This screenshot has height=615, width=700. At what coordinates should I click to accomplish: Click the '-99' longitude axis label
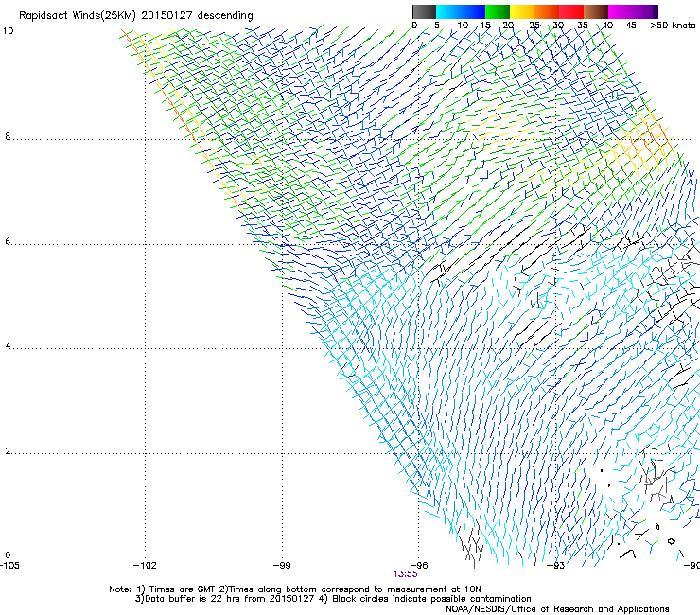click(282, 566)
